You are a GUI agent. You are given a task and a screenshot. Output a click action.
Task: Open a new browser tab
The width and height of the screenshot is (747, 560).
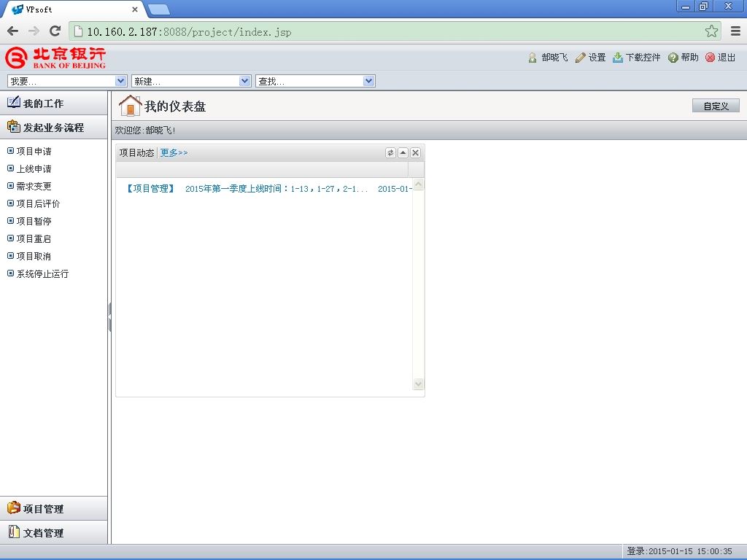158,9
